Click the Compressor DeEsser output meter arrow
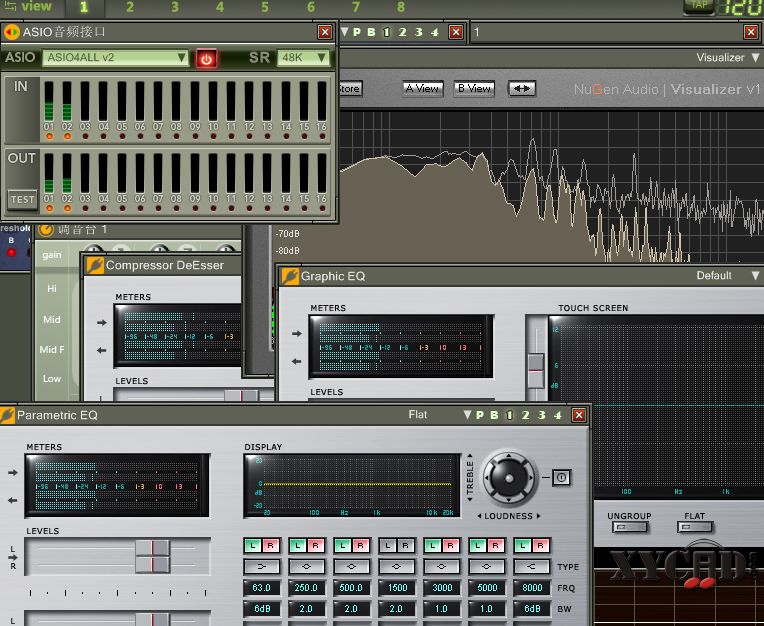This screenshot has height=626, width=764. 102,350
